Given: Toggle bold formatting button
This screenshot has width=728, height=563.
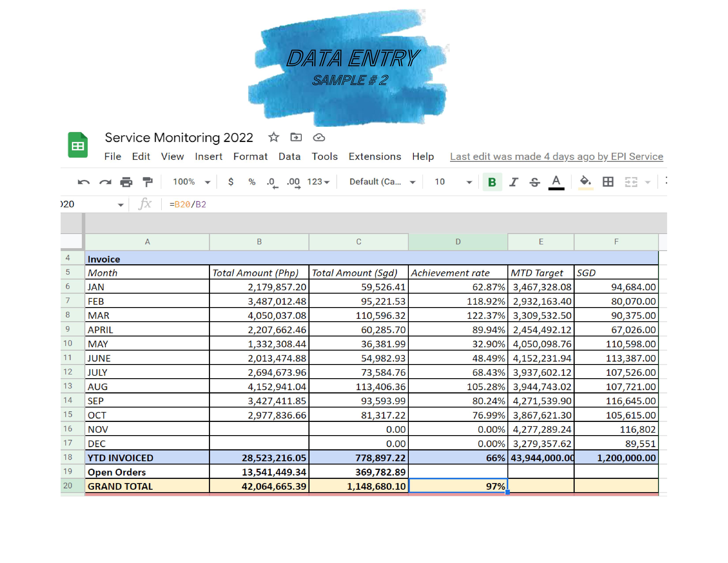Looking at the screenshot, I should coord(492,182).
